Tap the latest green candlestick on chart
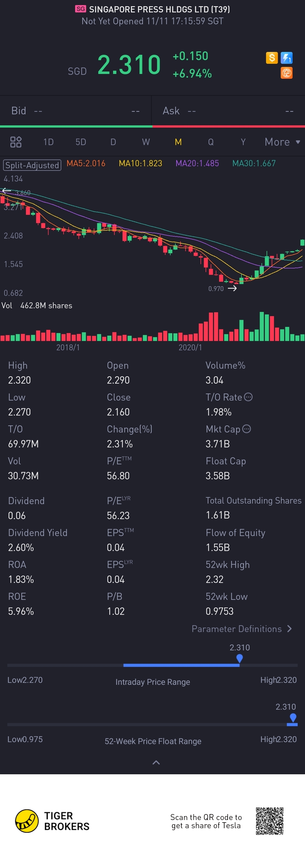 (x=302, y=242)
